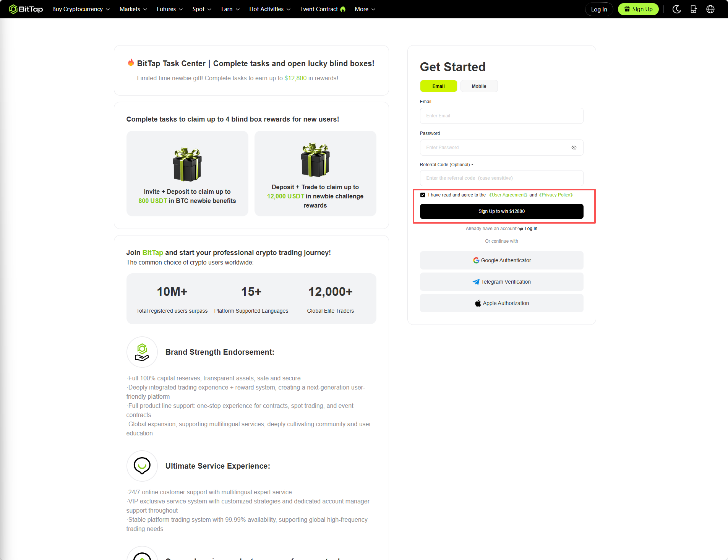Click the Get Started heading
This screenshot has width=728, height=560.
pos(452,67)
